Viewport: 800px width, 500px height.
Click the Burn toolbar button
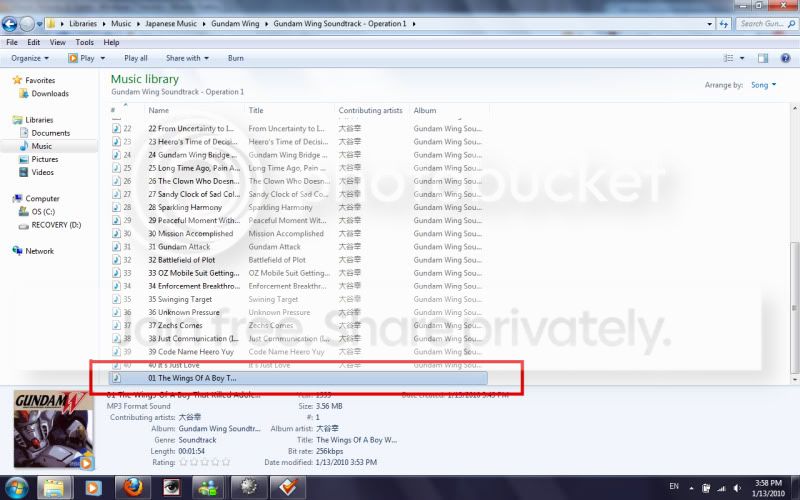click(236, 58)
